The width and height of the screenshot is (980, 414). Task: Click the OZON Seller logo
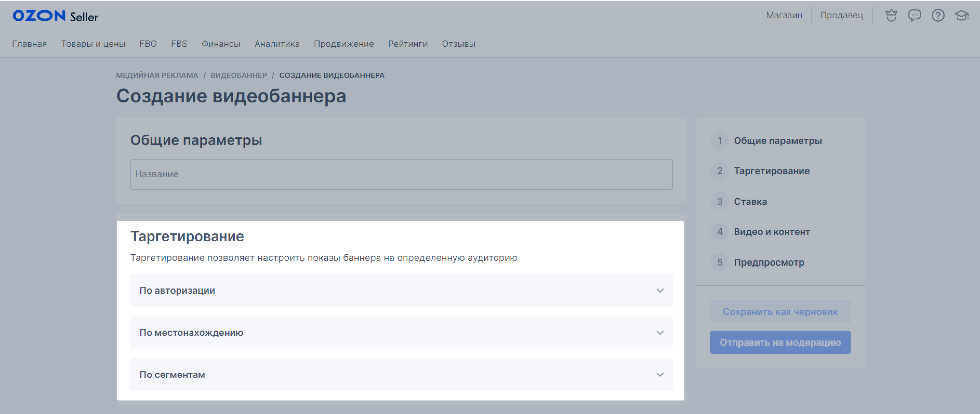point(56,16)
